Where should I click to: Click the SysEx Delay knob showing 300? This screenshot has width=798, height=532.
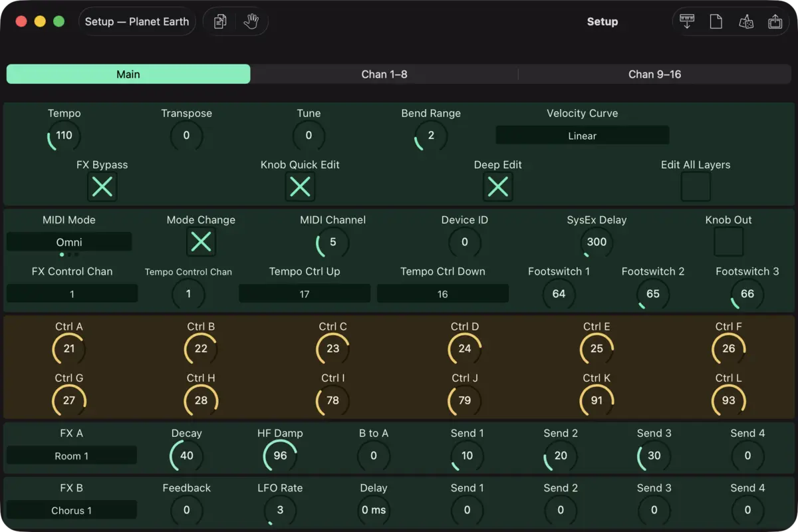(x=597, y=242)
